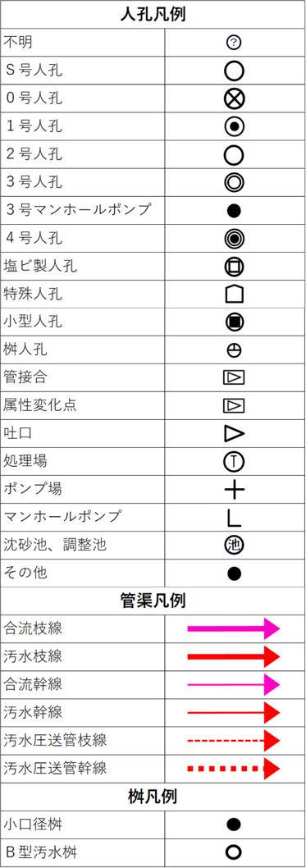Click the 吐口 triangle symbol
The width and height of the screenshot is (306, 868).
click(x=235, y=433)
